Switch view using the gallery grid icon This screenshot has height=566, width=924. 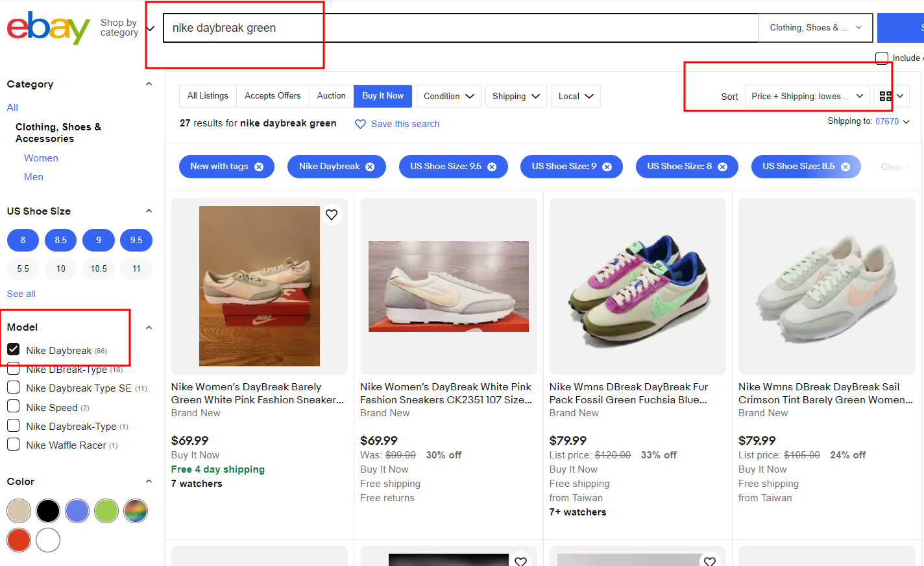tap(886, 96)
